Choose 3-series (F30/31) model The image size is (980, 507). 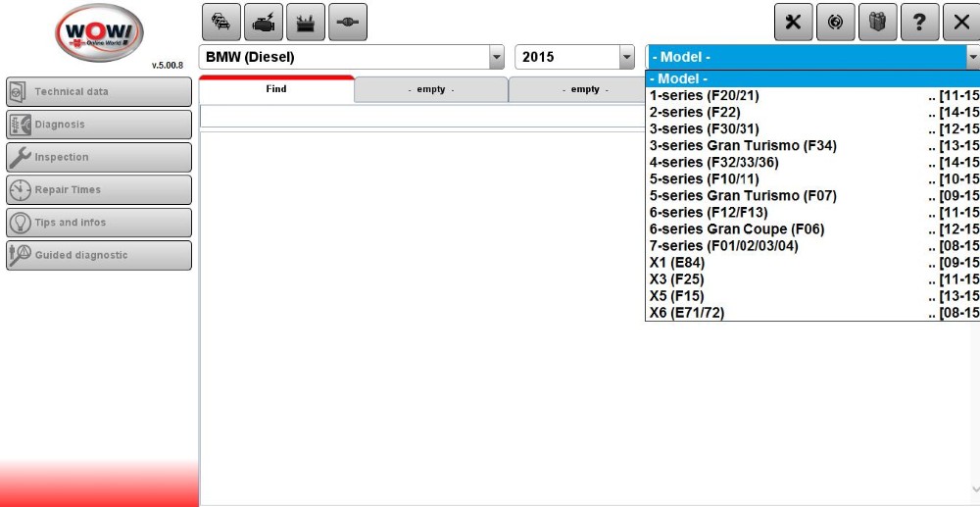(x=812, y=128)
